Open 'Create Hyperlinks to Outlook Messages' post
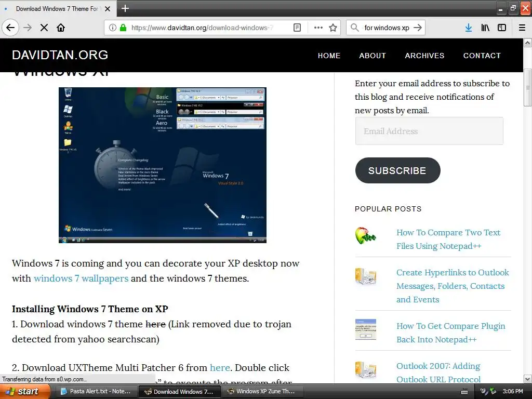This screenshot has width=532, height=399. click(x=453, y=286)
